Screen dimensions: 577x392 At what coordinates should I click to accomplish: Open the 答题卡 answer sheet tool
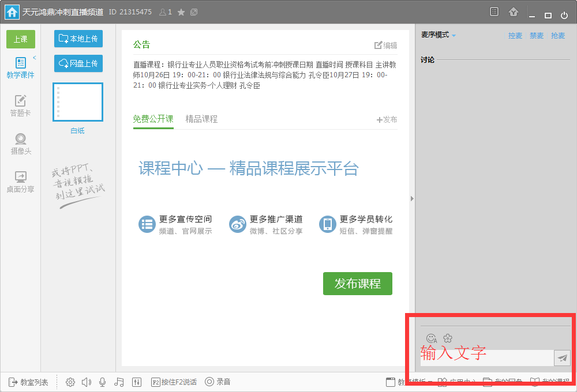click(x=21, y=105)
